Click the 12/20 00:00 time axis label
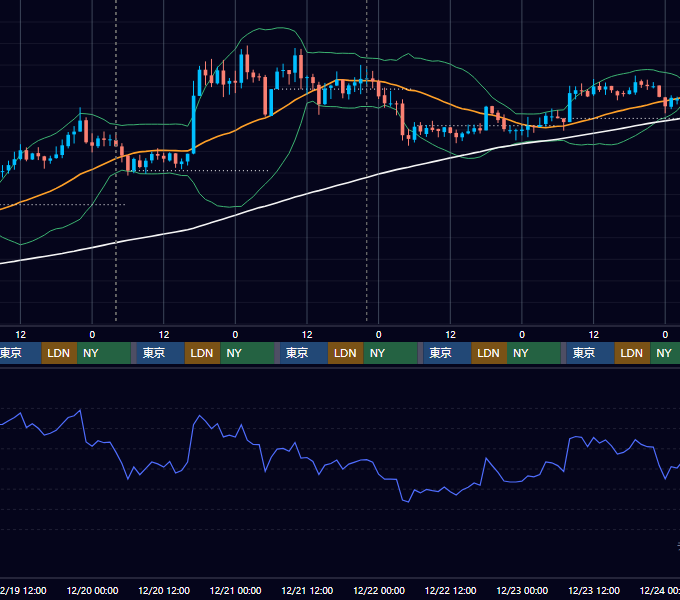This screenshot has width=680, height=600. 92,590
